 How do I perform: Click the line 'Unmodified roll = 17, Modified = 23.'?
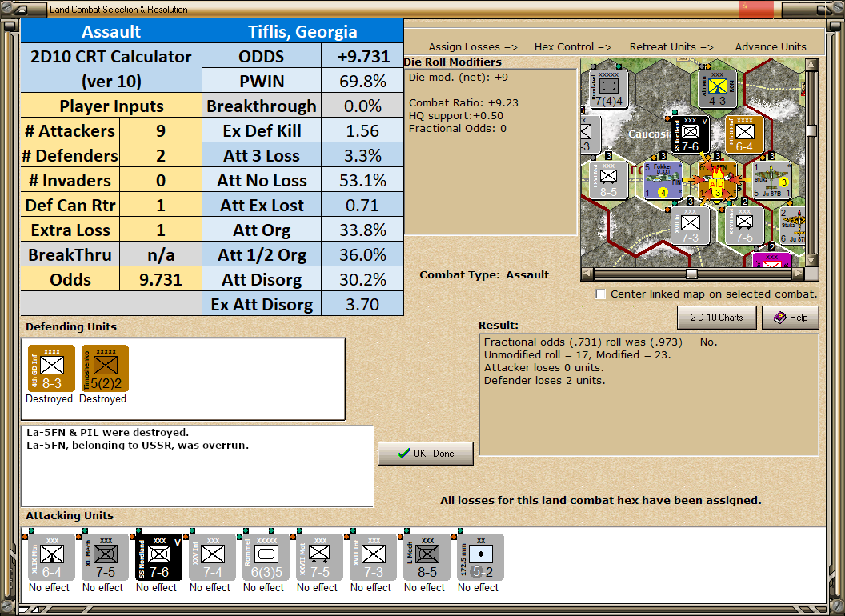point(577,354)
